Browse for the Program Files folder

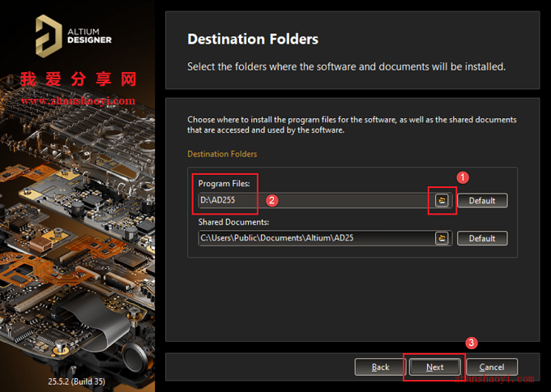point(442,201)
